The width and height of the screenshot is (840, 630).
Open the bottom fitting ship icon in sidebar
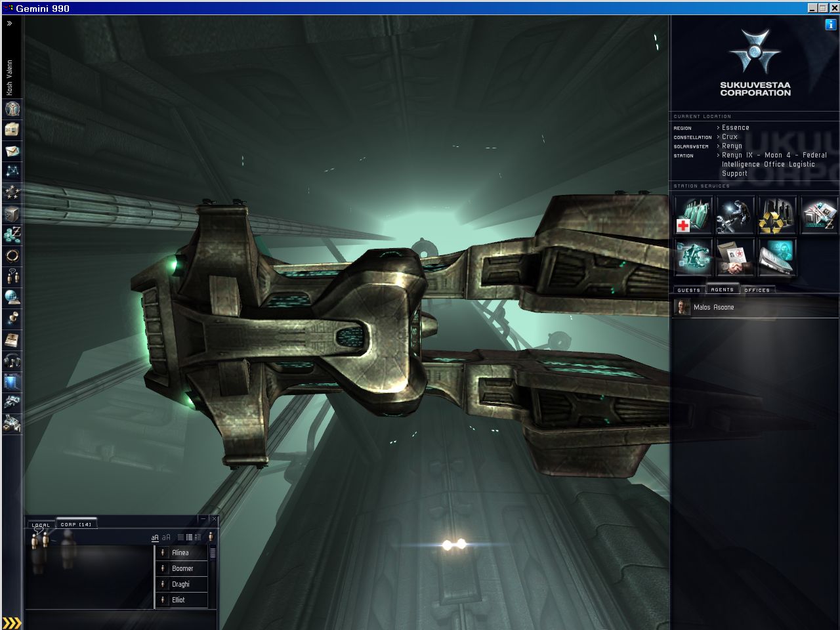point(12,423)
